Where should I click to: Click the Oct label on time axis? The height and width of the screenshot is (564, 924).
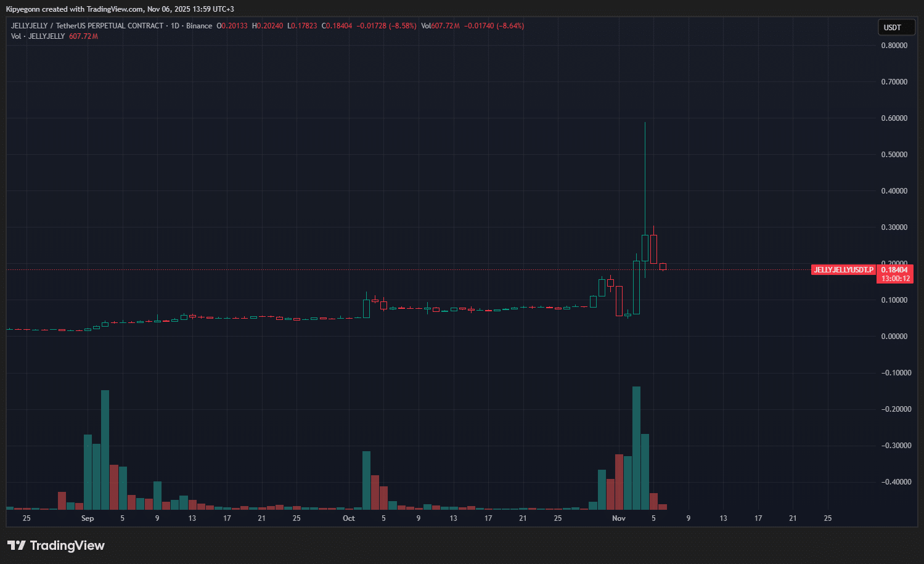(x=349, y=518)
